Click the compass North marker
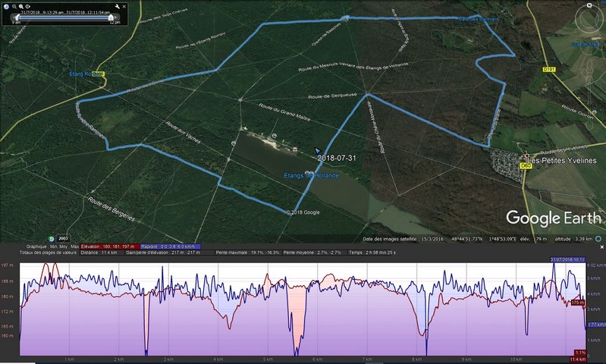 [589, 5]
